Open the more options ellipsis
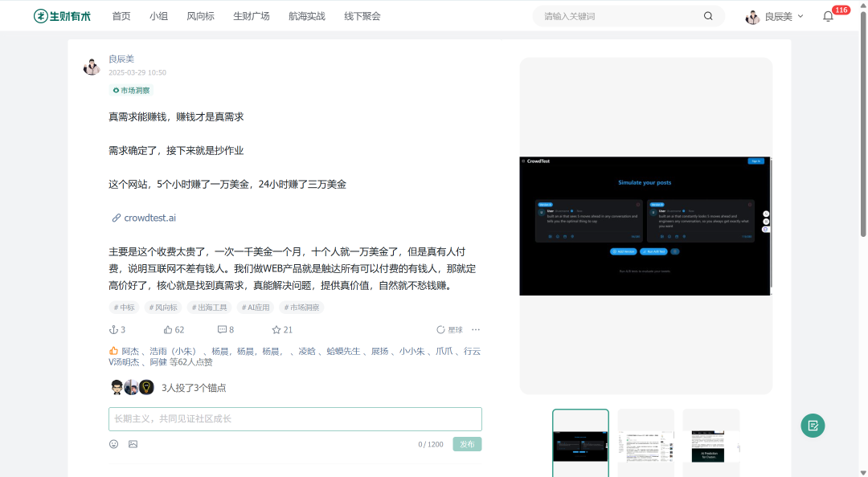868x477 pixels. [x=476, y=330]
